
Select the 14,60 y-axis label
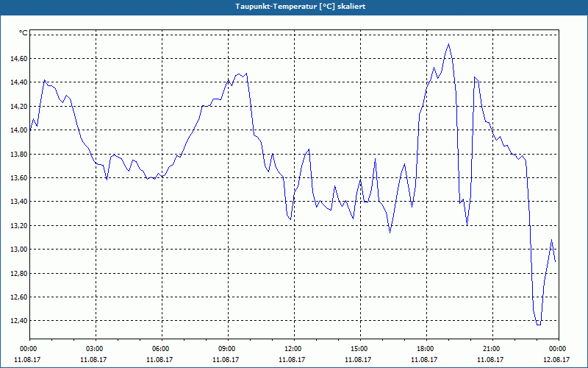coord(21,59)
